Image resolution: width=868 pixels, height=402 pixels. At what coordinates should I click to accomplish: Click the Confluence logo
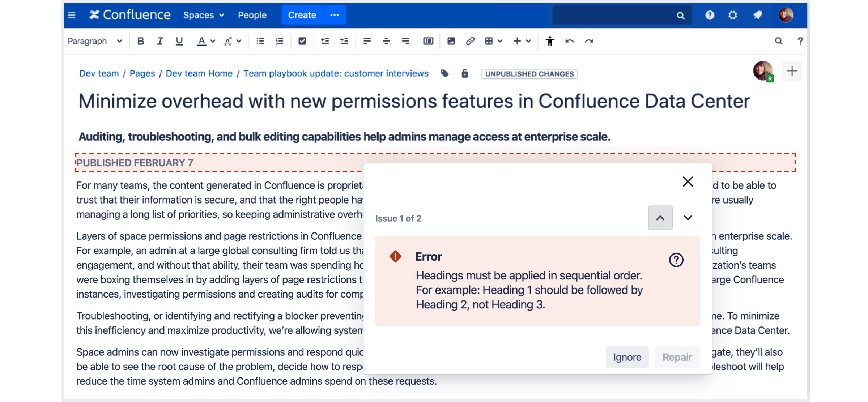coord(129,15)
